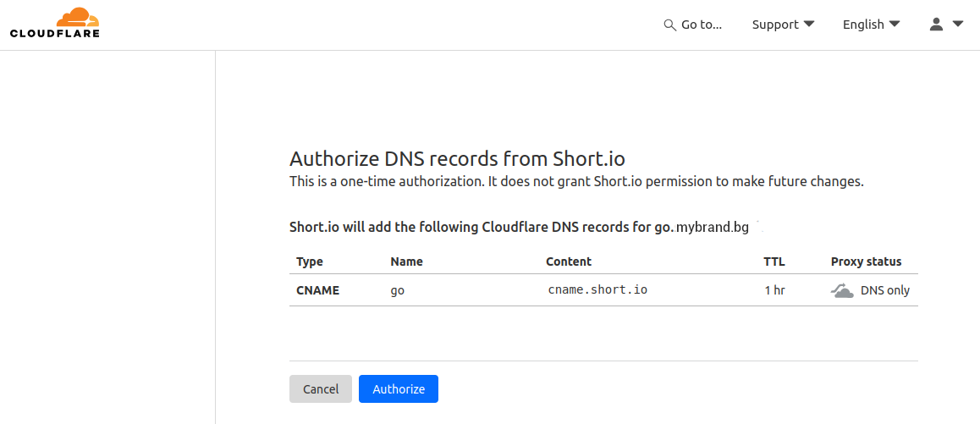Click the search magnifier icon

tap(669, 25)
